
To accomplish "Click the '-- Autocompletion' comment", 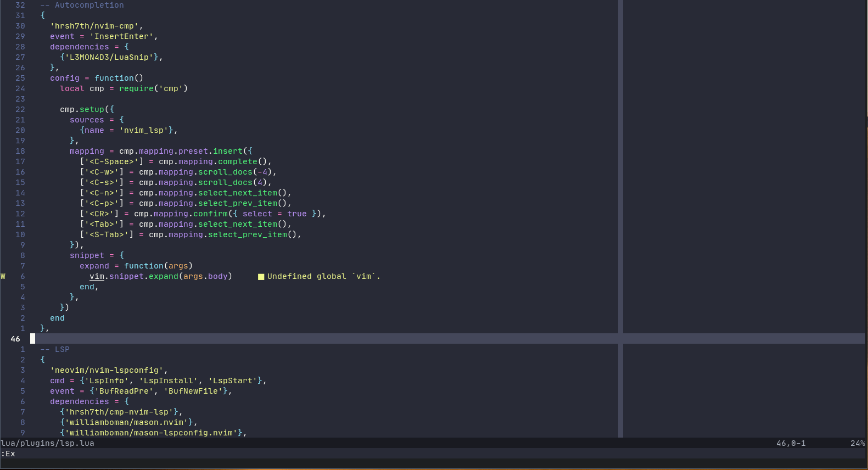I will [82, 5].
